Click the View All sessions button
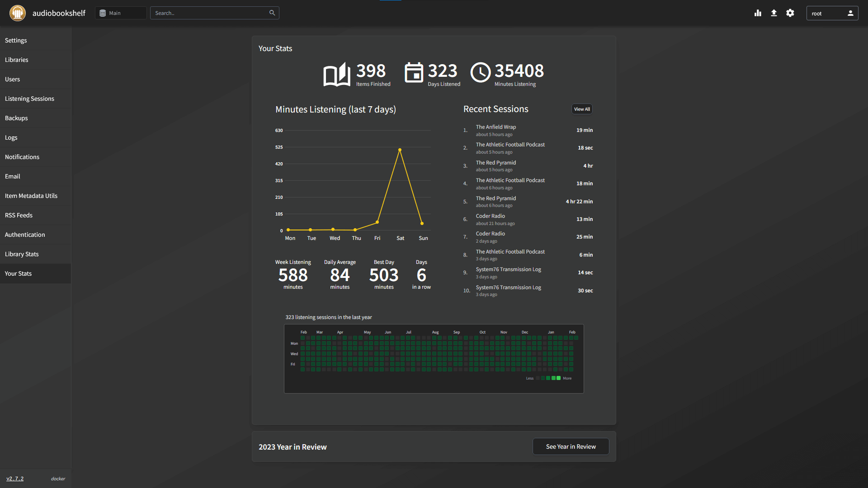The width and height of the screenshot is (868, 488). [582, 109]
